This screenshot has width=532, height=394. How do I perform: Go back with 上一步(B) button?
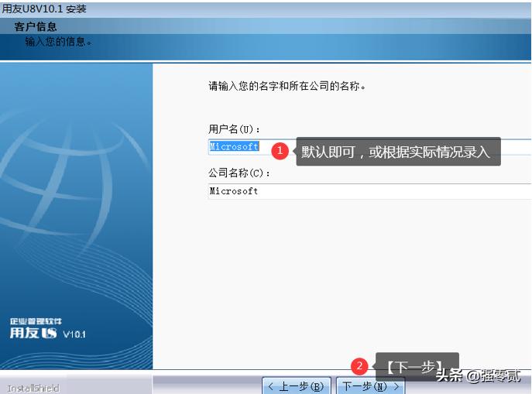pos(296,386)
